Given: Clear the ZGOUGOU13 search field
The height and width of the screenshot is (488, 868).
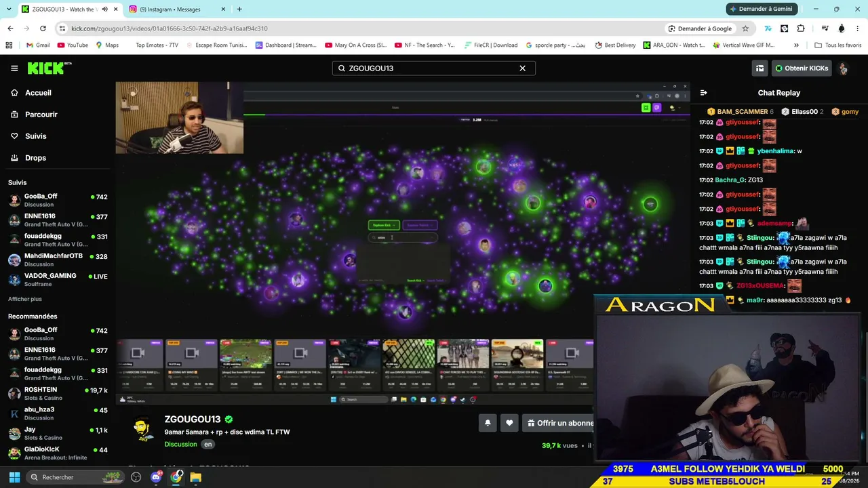Looking at the screenshot, I should pyautogui.click(x=522, y=68).
